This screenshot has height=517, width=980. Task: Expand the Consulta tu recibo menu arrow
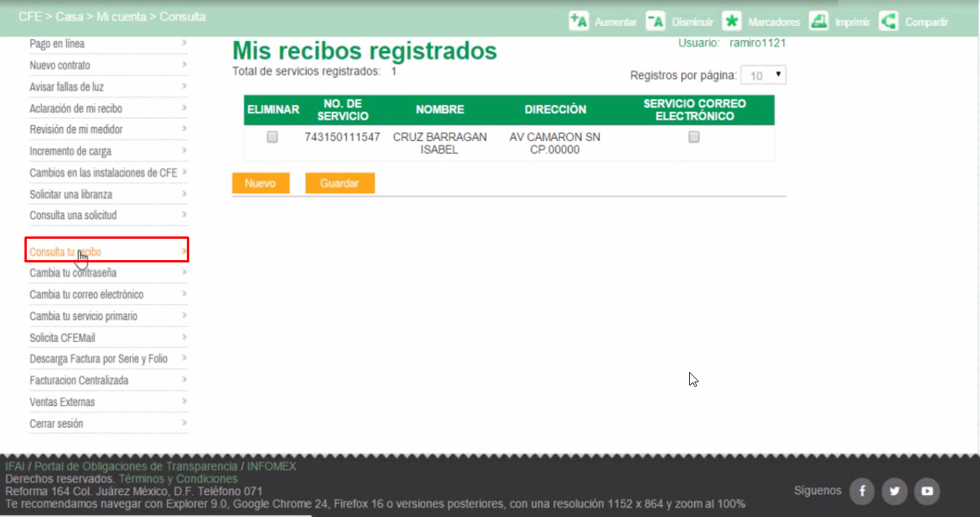[x=182, y=251]
